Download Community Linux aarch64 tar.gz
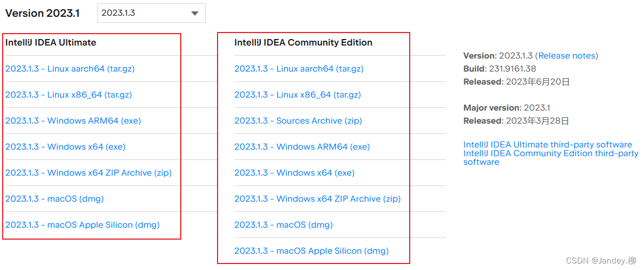This screenshot has height=270, width=644. (299, 69)
